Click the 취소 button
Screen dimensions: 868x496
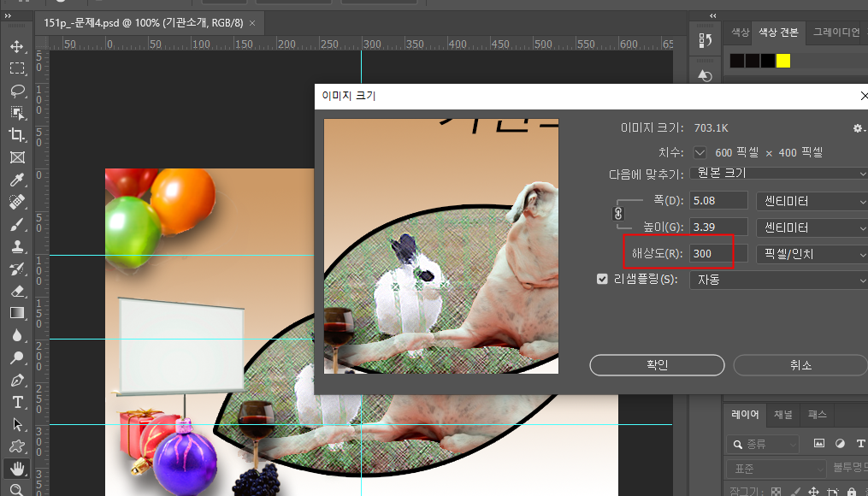tap(800, 365)
